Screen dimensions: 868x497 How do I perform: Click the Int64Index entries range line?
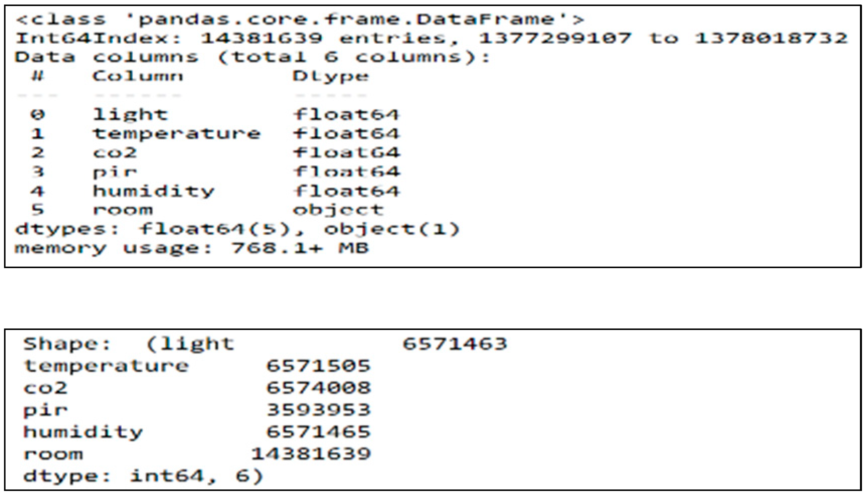tap(431, 38)
